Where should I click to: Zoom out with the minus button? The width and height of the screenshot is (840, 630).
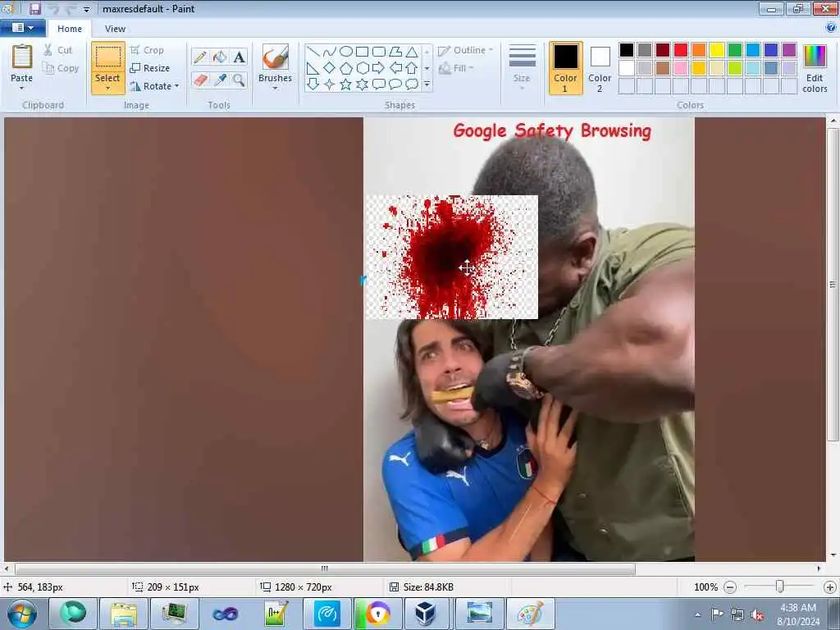tap(729, 587)
